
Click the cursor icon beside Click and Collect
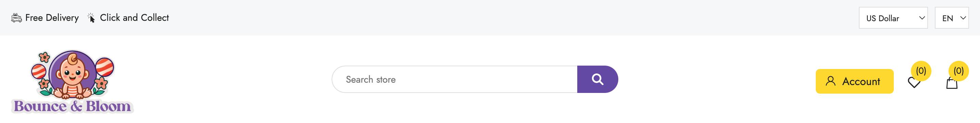pos(91,18)
